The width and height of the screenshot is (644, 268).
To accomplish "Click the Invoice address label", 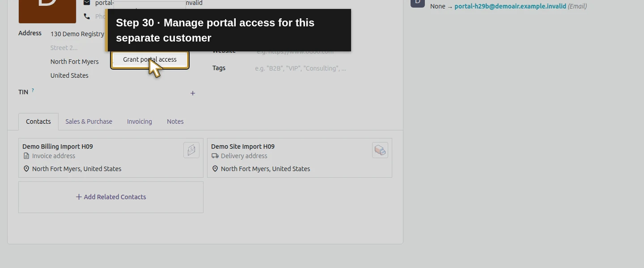I will [x=54, y=156].
